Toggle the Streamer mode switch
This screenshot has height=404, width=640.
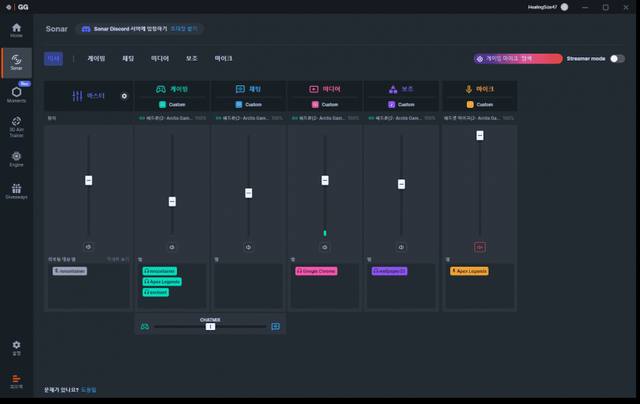[x=617, y=59]
